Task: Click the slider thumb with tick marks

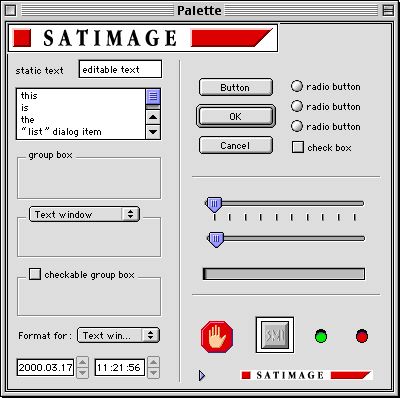Action: [x=213, y=204]
